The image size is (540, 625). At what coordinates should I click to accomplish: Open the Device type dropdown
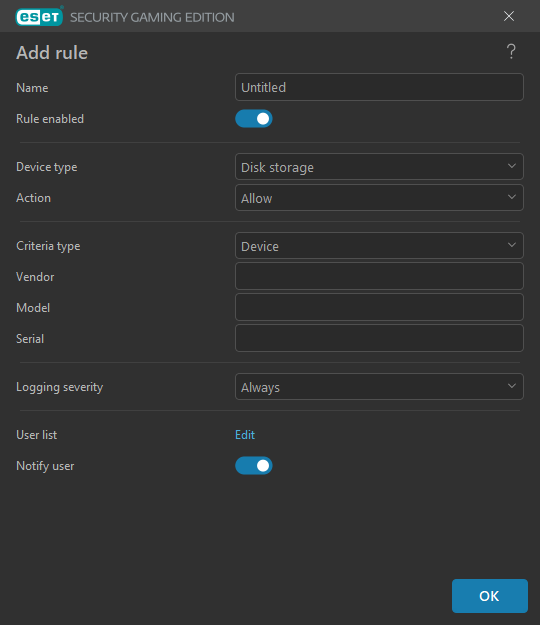coord(379,167)
